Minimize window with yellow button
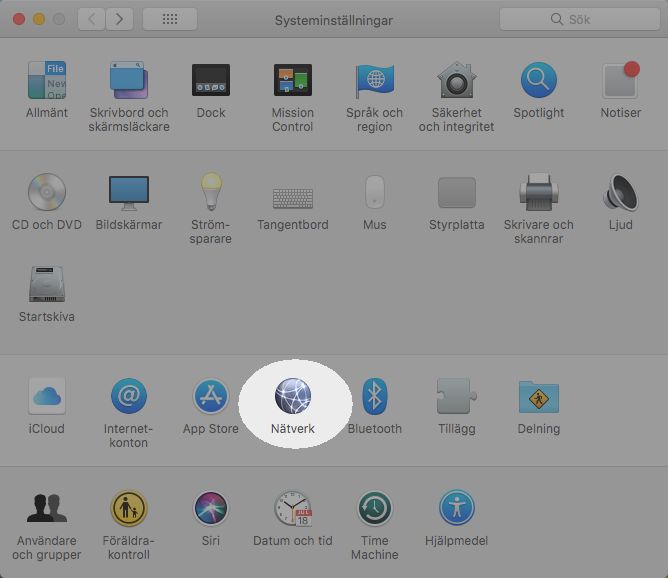 (x=39, y=19)
